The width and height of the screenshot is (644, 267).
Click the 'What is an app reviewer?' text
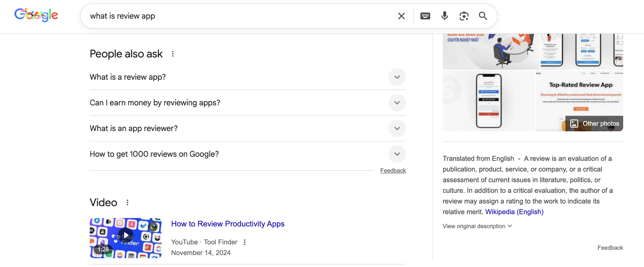tap(134, 128)
